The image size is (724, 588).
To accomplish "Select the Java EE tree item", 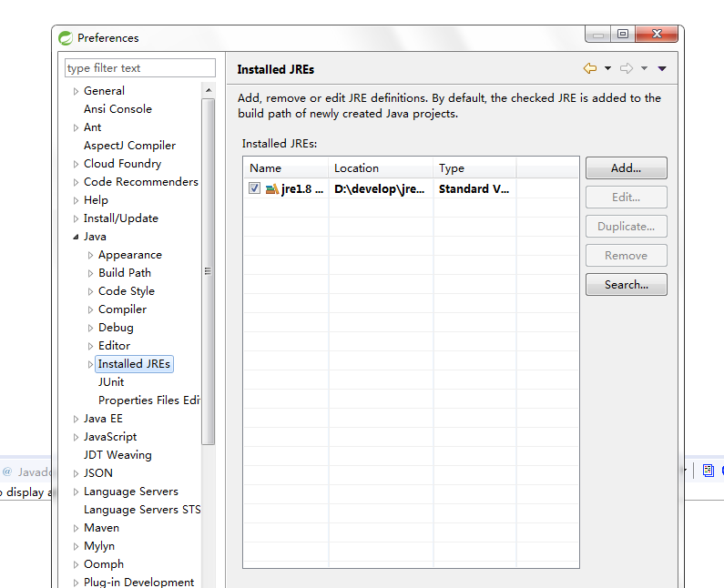I will [103, 419].
